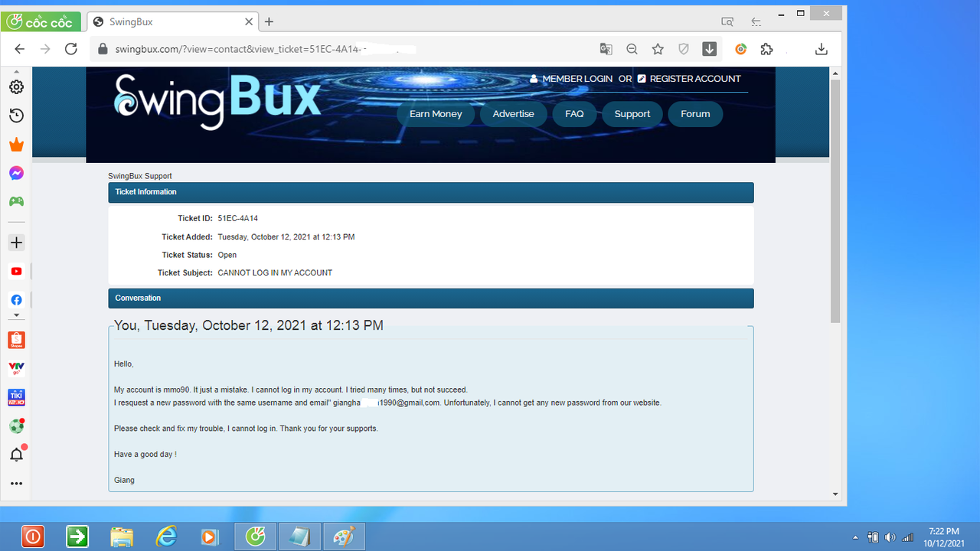Open browser downloads tray icon
The image size is (980, 551).
pyautogui.click(x=821, y=49)
